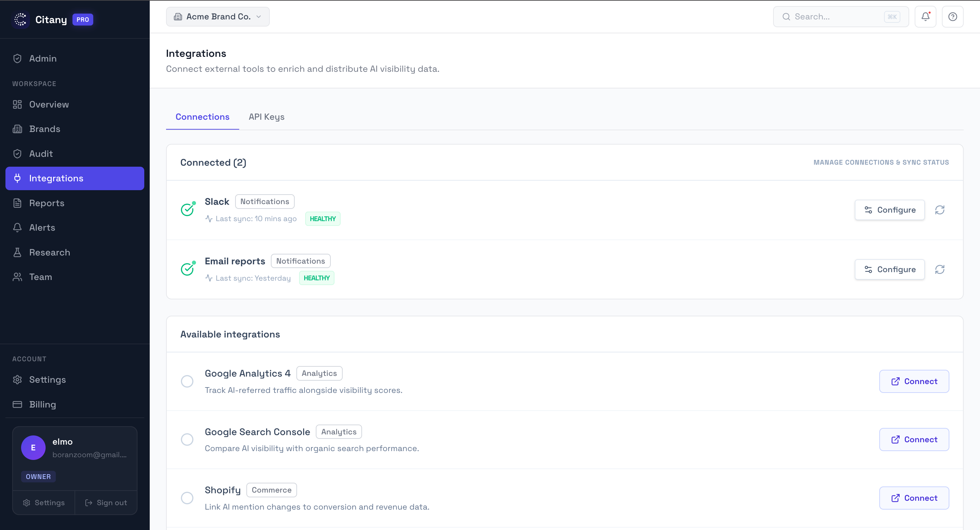Viewport: 980px width, 530px height.
Task: Refresh the Slack integration sync
Action: coord(940,210)
